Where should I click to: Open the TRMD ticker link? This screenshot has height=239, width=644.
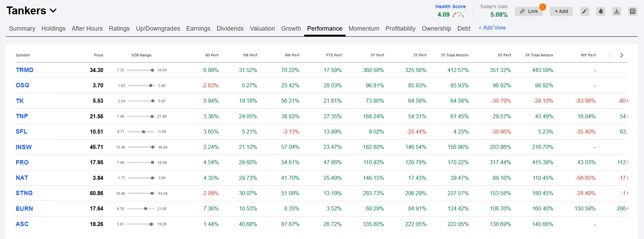[24, 70]
